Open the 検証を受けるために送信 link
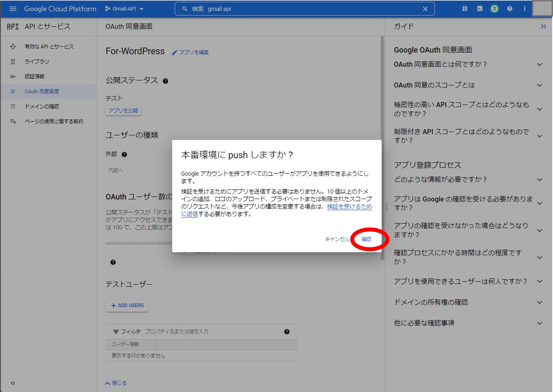This screenshot has height=392, width=553. pos(349,206)
